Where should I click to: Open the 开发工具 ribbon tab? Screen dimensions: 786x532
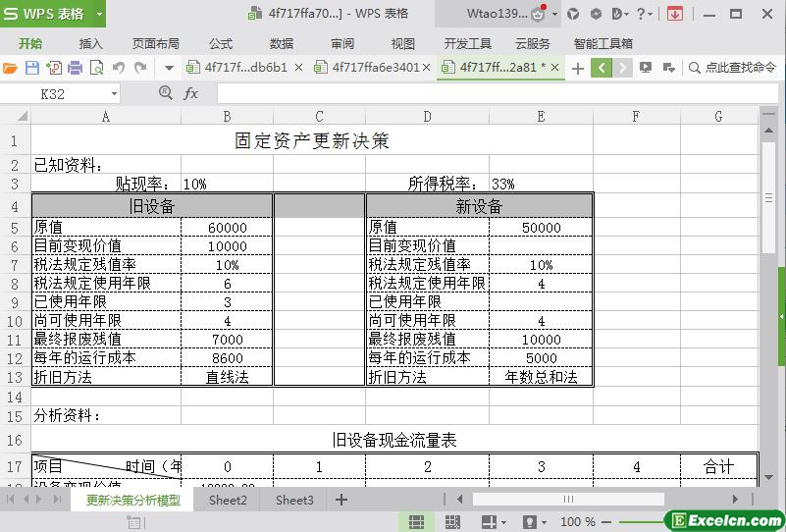click(468, 43)
